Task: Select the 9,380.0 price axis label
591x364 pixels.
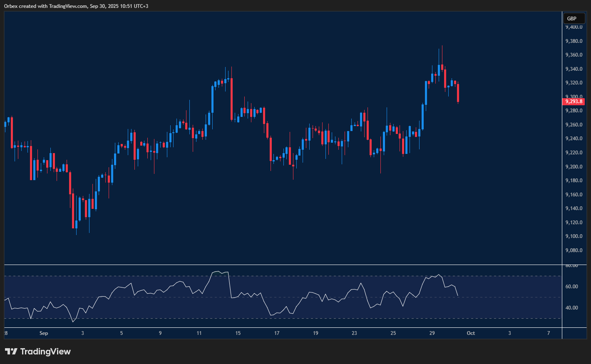Action: tap(574, 41)
